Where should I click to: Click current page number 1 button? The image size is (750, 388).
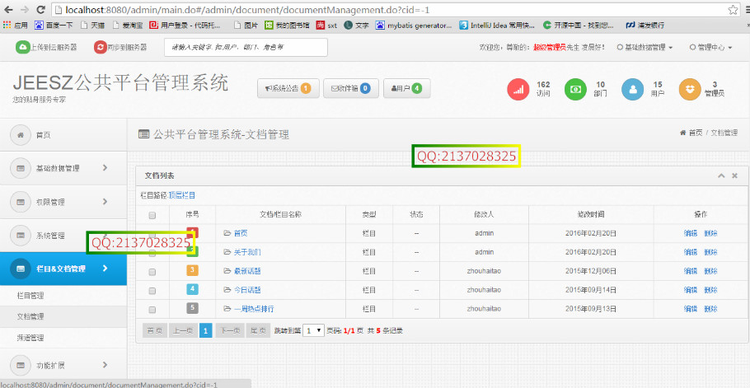pyautogui.click(x=206, y=331)
